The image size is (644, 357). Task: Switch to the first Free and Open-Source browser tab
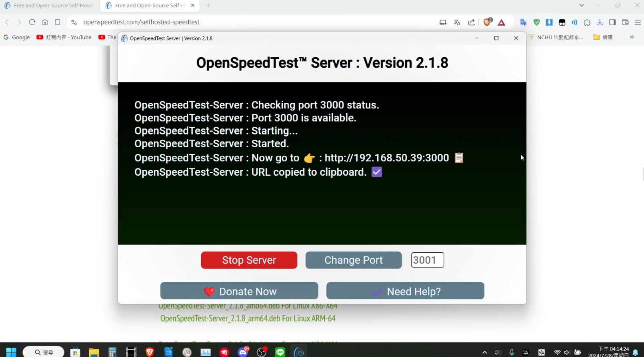click(49, 6)
